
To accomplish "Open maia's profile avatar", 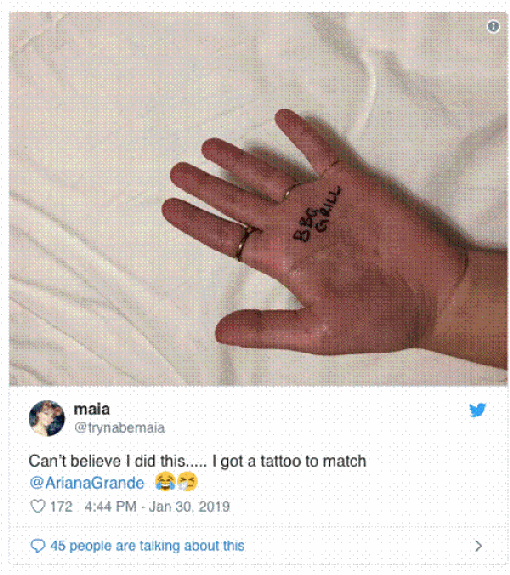I will (x=47, y=418).
